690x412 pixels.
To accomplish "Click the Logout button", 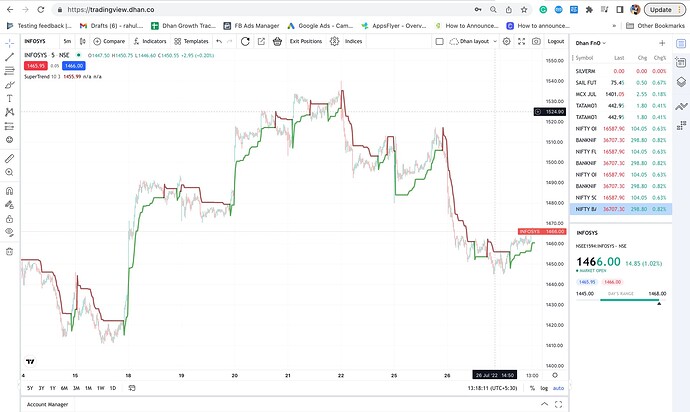I will 556,41.
